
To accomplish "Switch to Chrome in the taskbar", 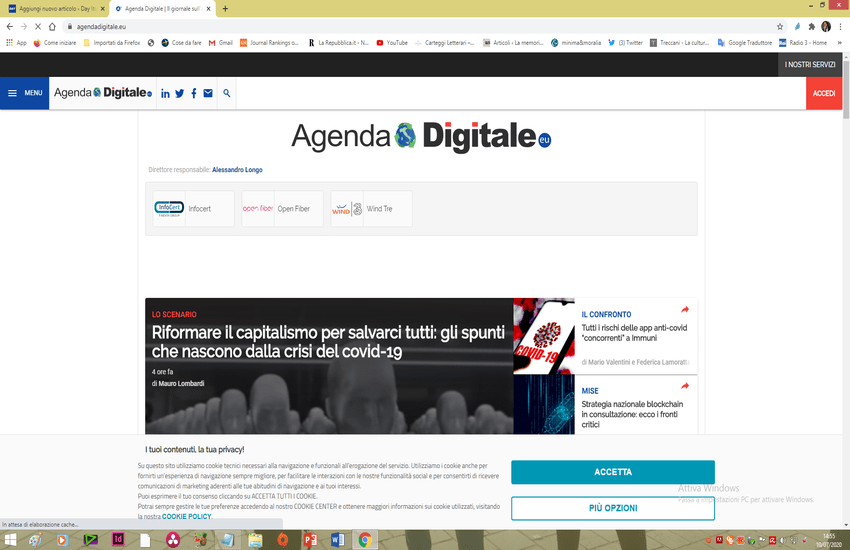I will (365, 540).
